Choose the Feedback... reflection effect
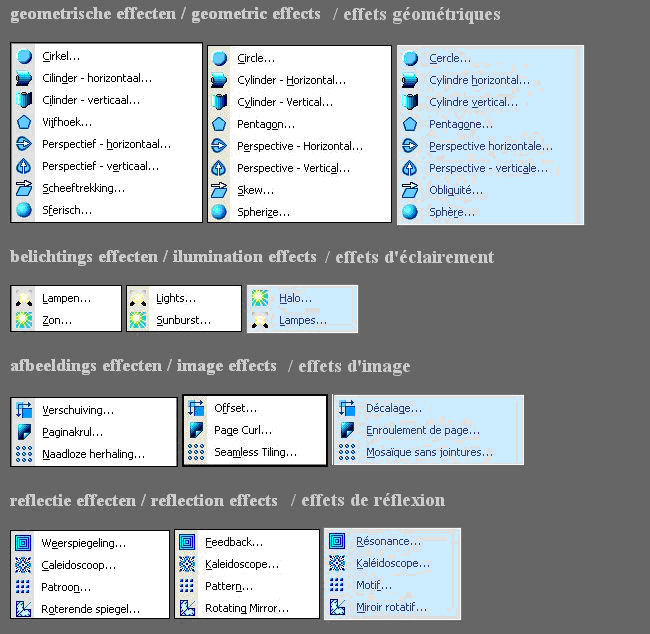 (x=234, y=542)
